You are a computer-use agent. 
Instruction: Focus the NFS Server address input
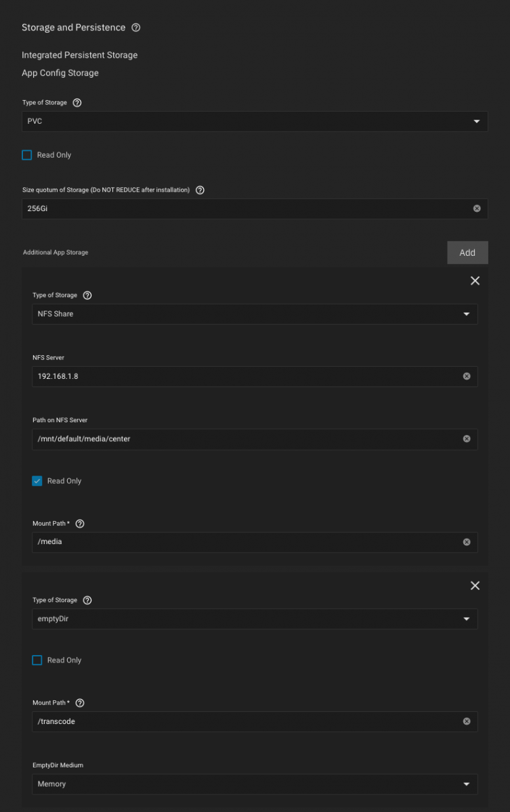[x=244, y=376]
